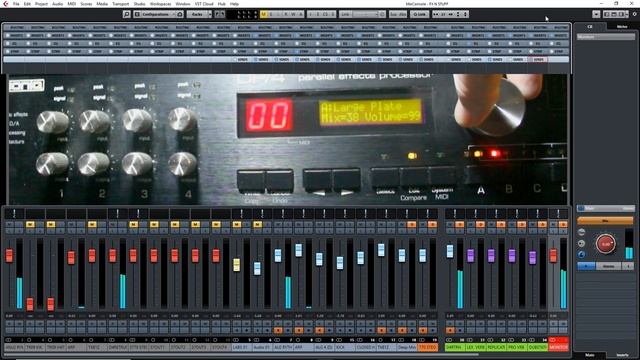Select the orange TTS STEO channel name

click(428, 347)
